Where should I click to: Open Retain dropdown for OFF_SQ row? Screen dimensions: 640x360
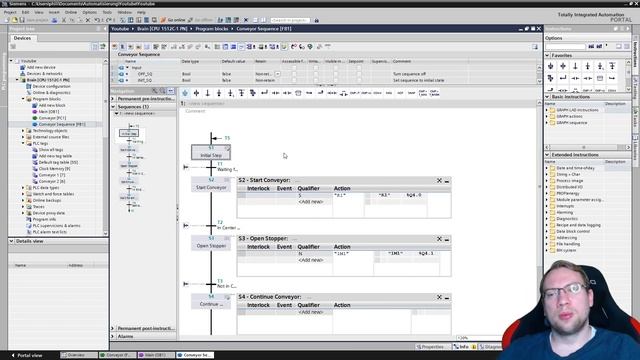[x=278, y=74]
